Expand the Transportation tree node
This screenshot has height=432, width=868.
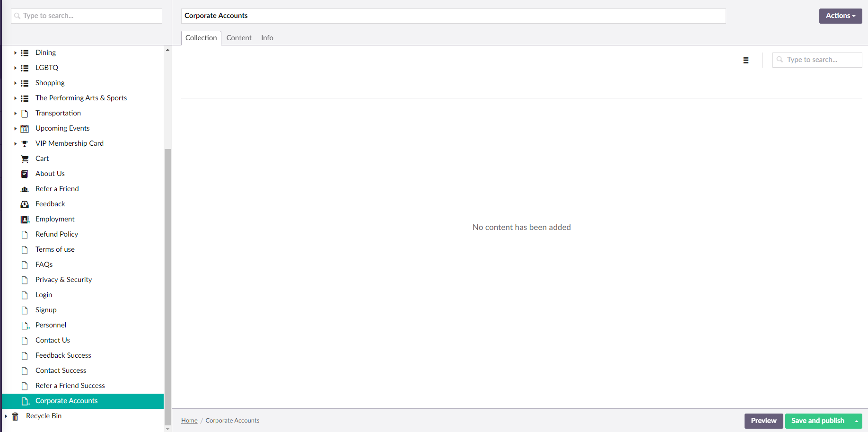[15, 114]
